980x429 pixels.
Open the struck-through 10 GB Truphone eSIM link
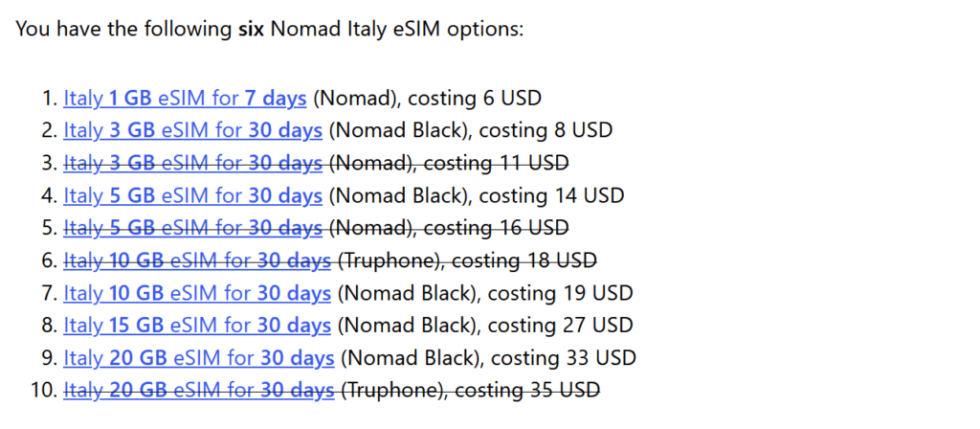coord(197,260)
